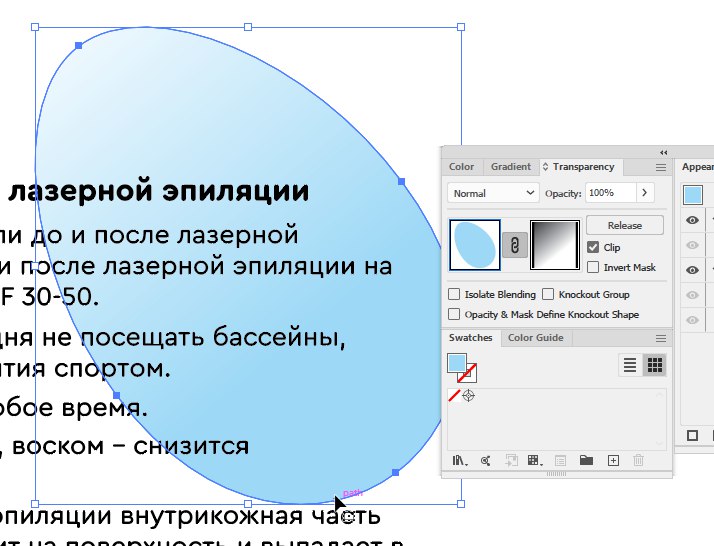Select the None swatch
Image resolution: width=714 pixels, height=546 pixels.
(x=454, y=395)
